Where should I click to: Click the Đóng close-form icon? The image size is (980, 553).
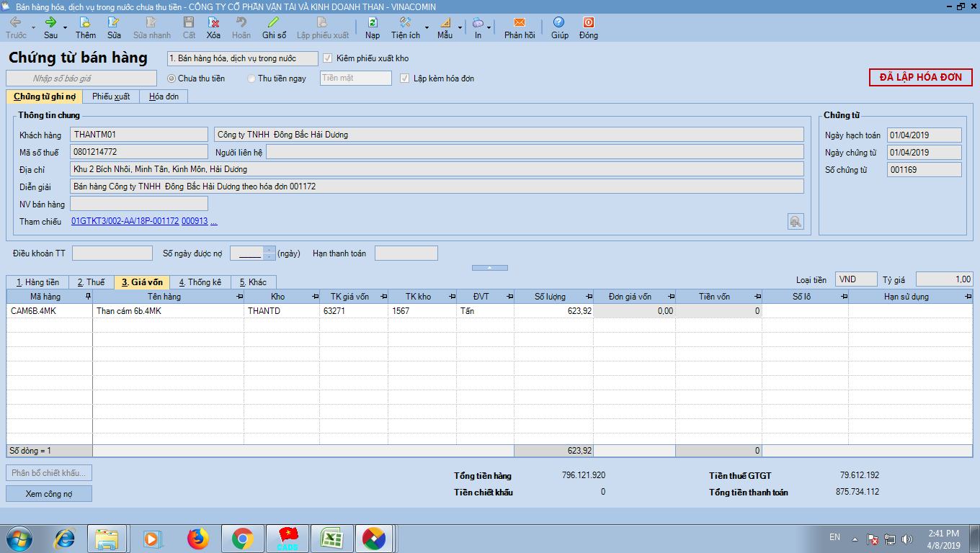[x=588, y=23]
